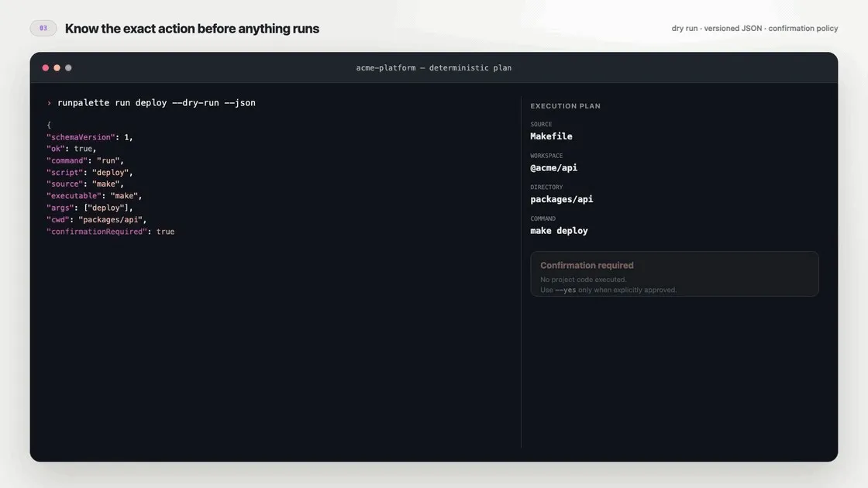Click the 'runpalette run deploy --dry-run --json' command

[x=157, y=103]
